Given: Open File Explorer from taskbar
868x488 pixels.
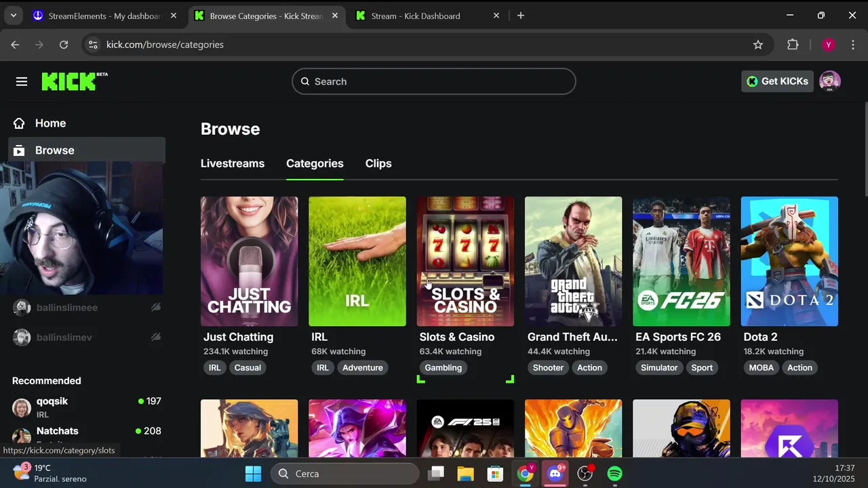Looking at the screenshot, I should click(465, 474).
